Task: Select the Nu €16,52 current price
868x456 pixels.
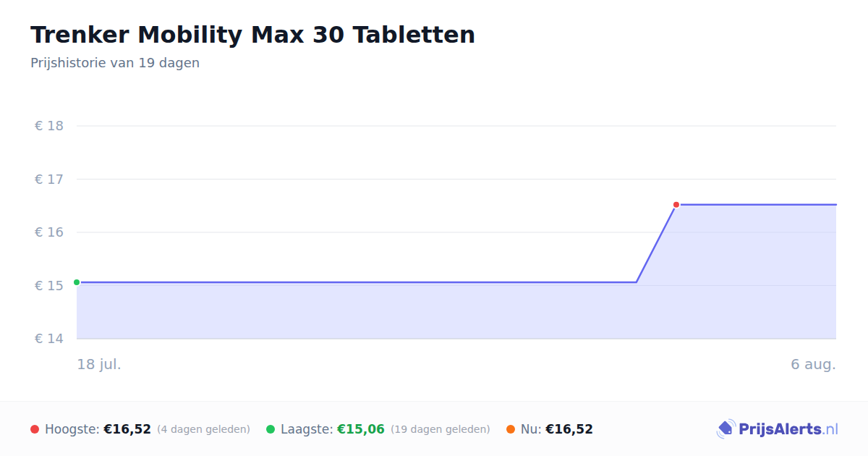Action: point(569,429)
